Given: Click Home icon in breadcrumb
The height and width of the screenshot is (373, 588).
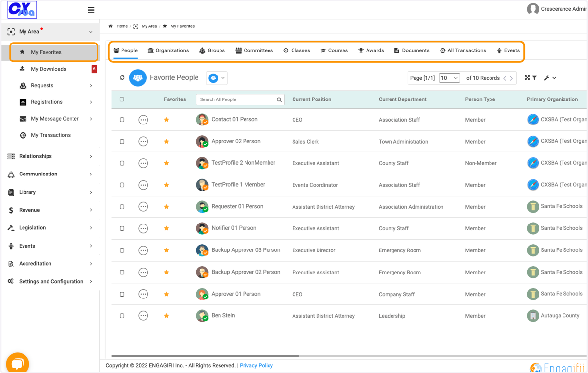Looking at the screenshot, I should [x=111, y=26].
